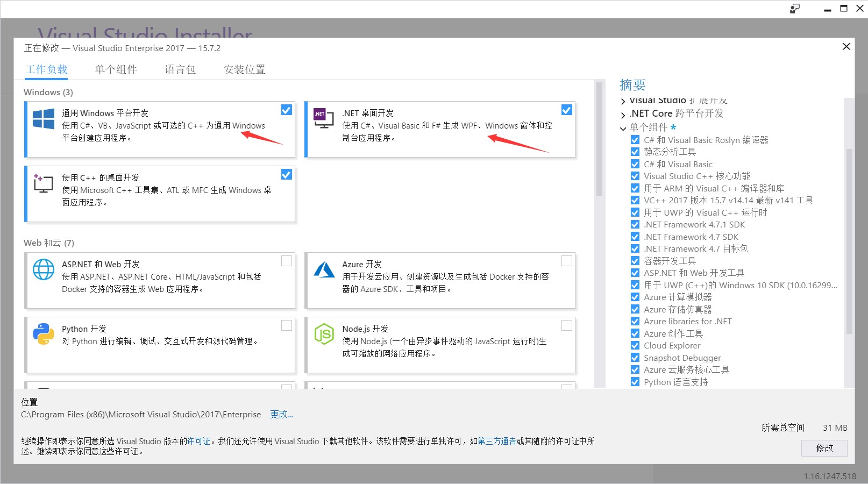Click the 更改... location link

282,414
